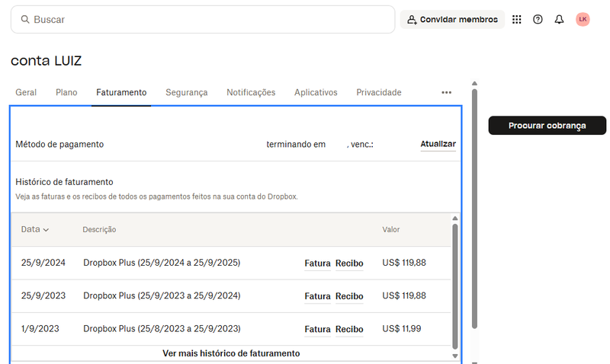
Task: Open the apps grid icon
Action: click(516, 20)
